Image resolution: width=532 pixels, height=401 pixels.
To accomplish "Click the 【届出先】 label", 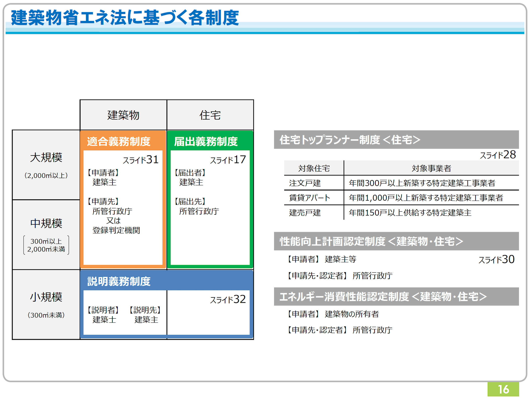I will pos(190,201).
